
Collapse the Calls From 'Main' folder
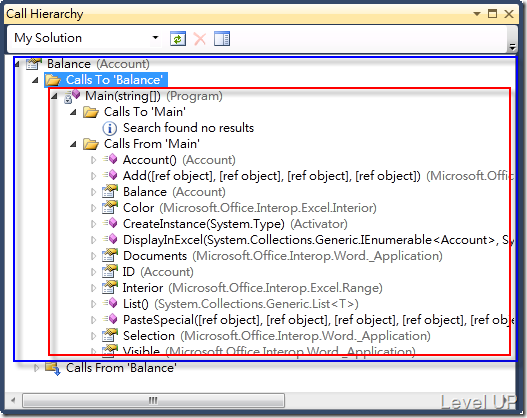73,144
